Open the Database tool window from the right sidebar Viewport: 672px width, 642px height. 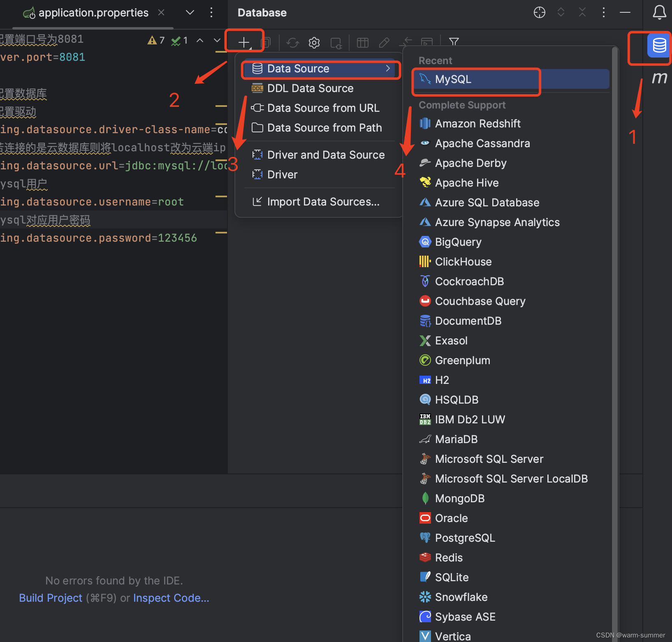(659, 45)
